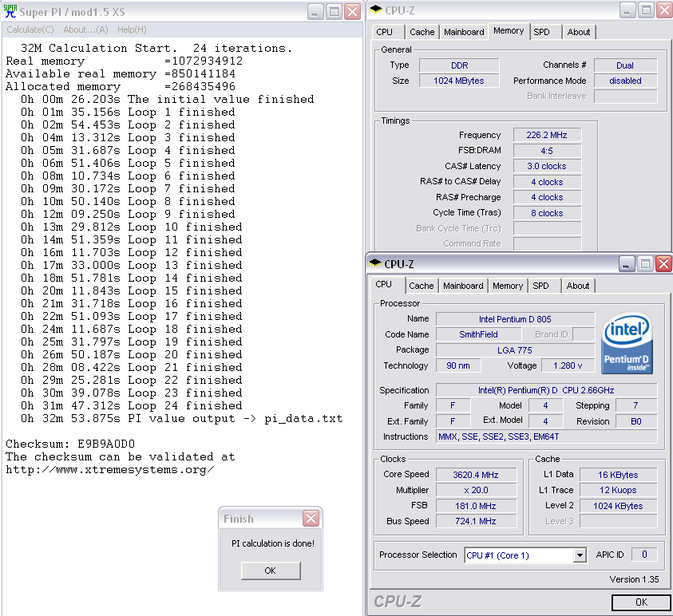Open the About...(A) menu in Super PI

[x=85, y=30]
